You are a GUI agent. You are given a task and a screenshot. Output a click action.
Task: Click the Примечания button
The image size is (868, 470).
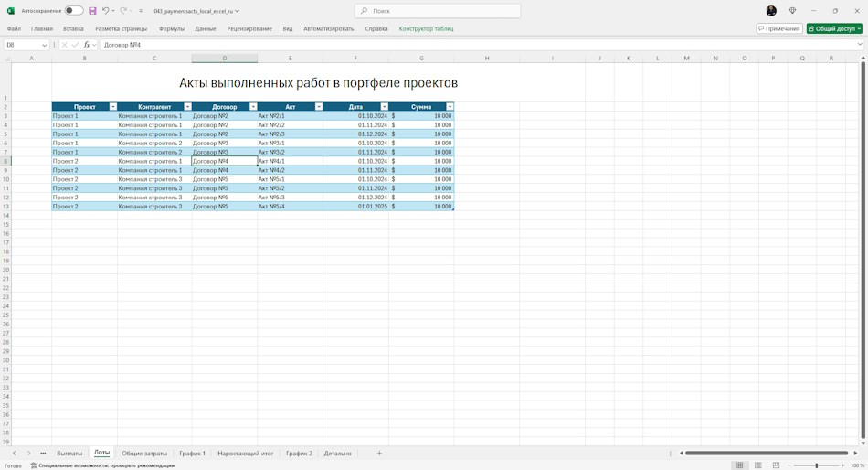[779, 28]
